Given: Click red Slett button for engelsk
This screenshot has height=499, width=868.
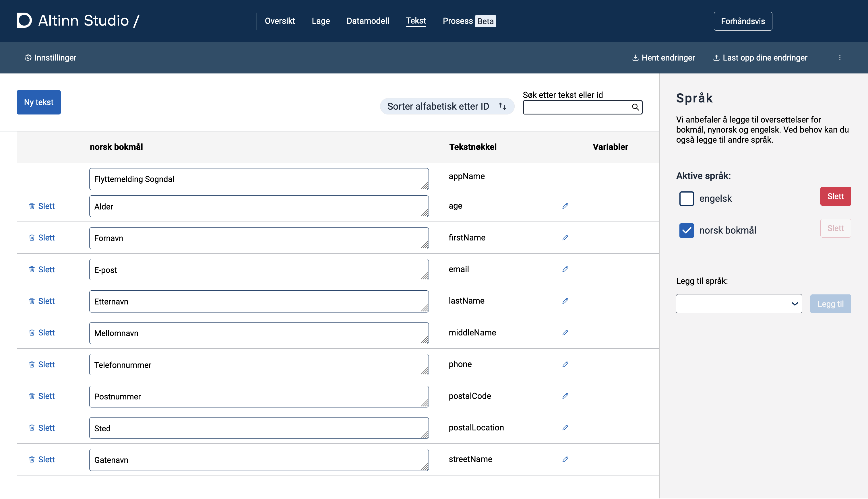Looking at the screenshot, I should point(835,196).
